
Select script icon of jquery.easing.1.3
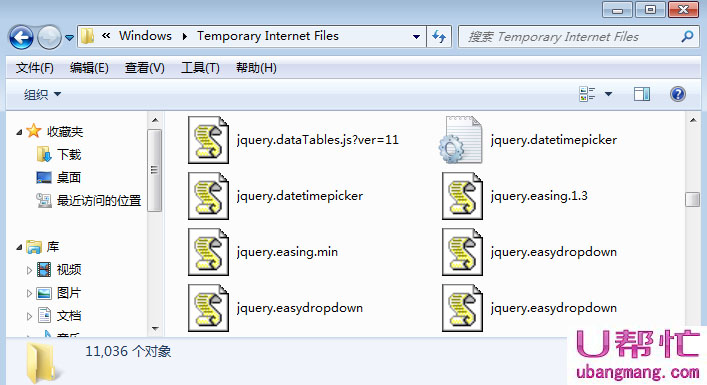(x=462, y=196)
